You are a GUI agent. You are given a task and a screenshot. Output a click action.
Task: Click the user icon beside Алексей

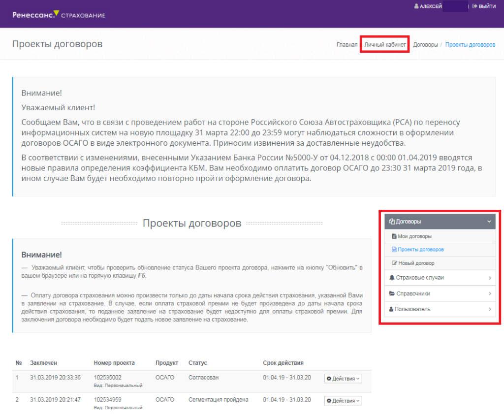[416, 6]
